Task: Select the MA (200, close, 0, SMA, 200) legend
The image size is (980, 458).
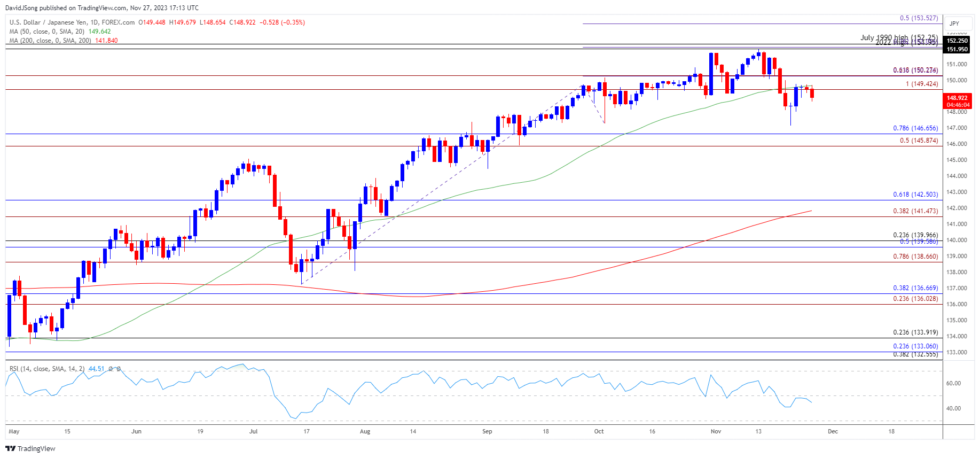Action: pos(50,41)
